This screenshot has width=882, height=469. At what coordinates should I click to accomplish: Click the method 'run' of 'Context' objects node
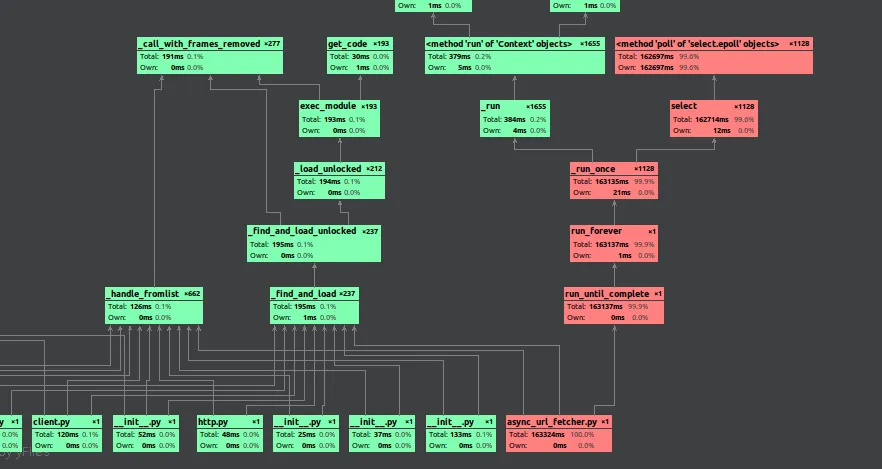(x=515, y=56)
